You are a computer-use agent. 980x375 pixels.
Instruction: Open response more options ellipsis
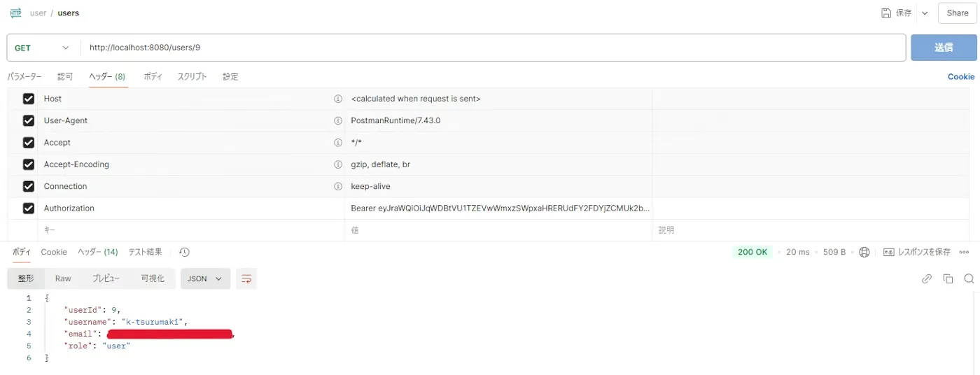(x=964, y=252)
